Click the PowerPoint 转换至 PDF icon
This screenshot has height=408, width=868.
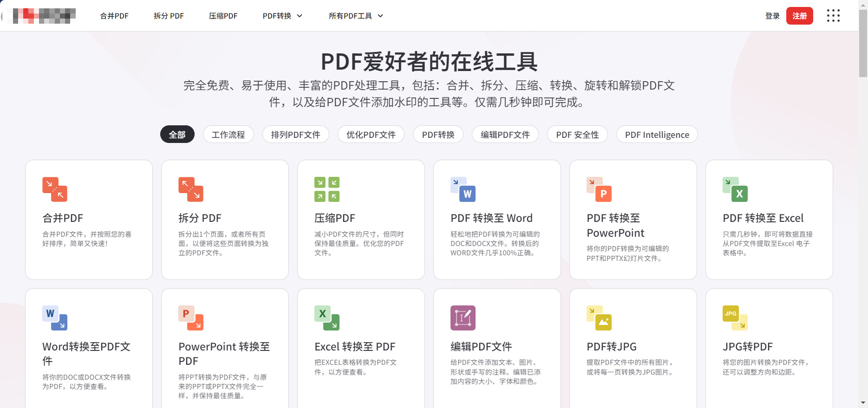tap(191, 318)
